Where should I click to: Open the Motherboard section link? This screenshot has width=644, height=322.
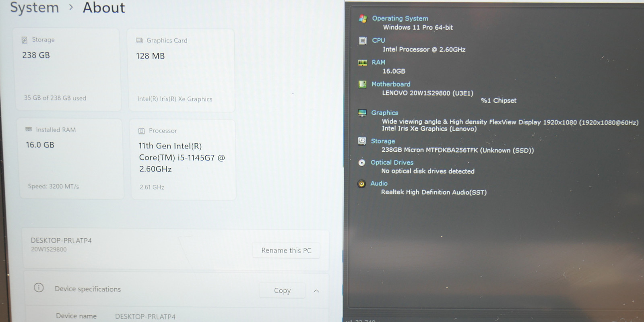391,84
